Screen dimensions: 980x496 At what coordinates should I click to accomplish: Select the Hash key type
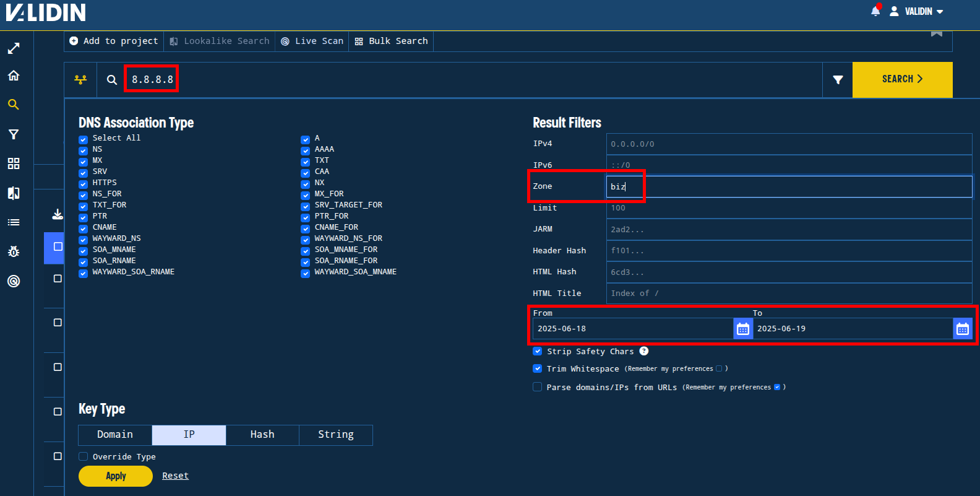(262, 435)
